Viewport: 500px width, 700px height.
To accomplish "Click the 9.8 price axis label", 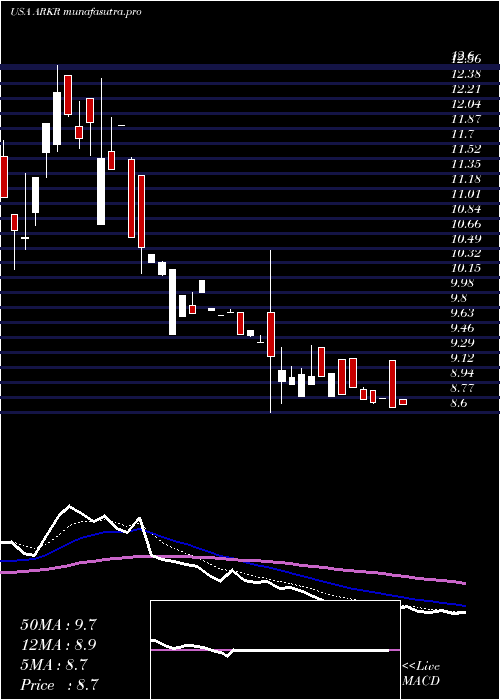I will (x=459, y=298).
